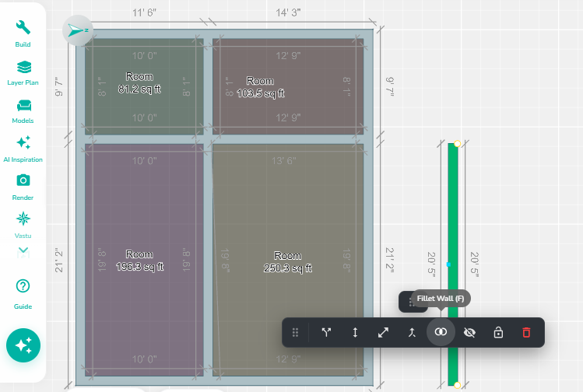
Task: Open AI Inspiration from the sidebar
Action: point(23,149)
